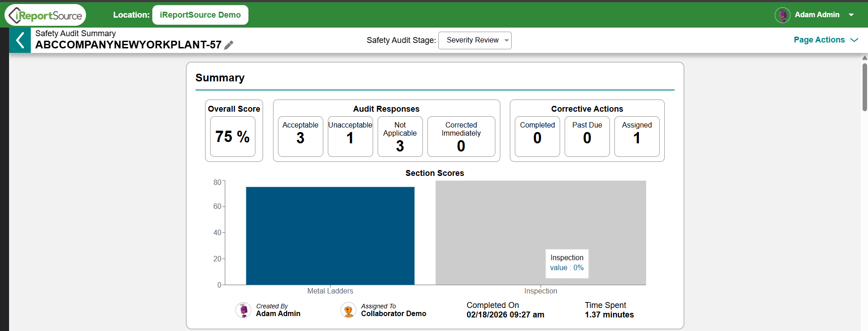Click the page vertical scrollbar thumb
Viewport: 868px width, 331px height.
(x=864, y=87)
